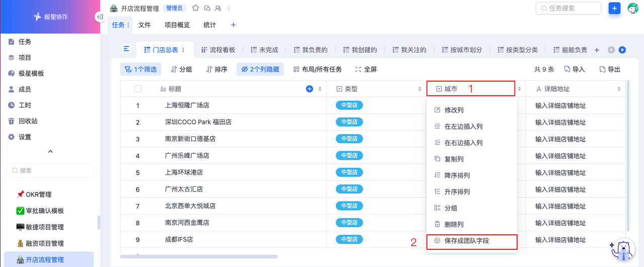Toggle the 1个筛选 filter button

pyautogui.click(x=141, y=69)
